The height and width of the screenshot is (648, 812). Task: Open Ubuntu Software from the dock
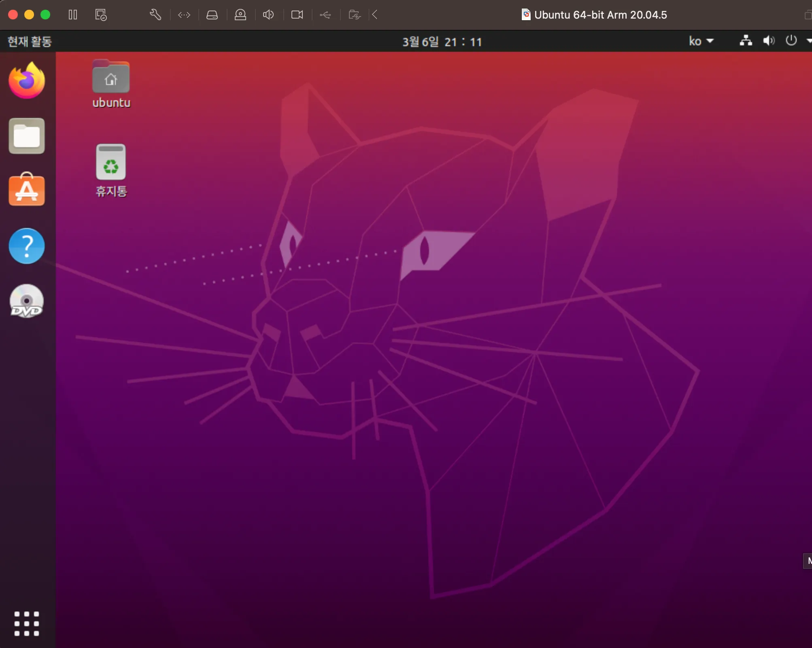pyautogui.click(x=27, y=190)
